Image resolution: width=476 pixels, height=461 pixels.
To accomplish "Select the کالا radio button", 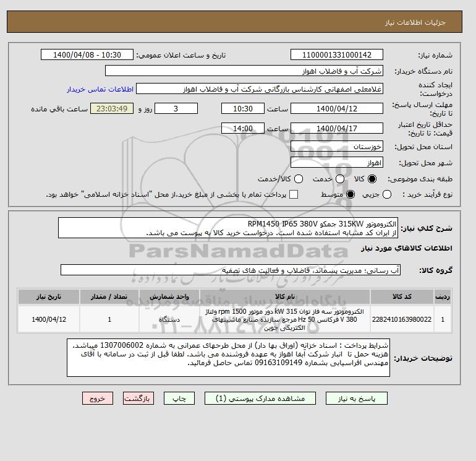I will [x=372, y=179].
